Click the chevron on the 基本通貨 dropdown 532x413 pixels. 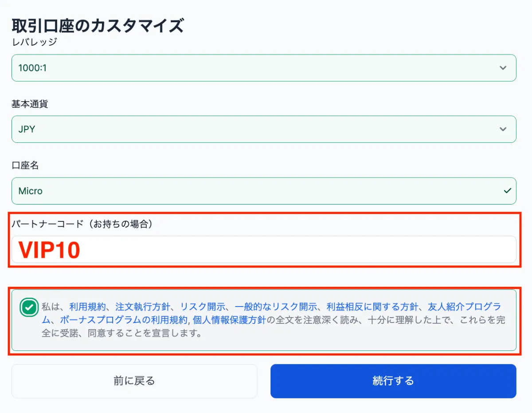point(503,129)
